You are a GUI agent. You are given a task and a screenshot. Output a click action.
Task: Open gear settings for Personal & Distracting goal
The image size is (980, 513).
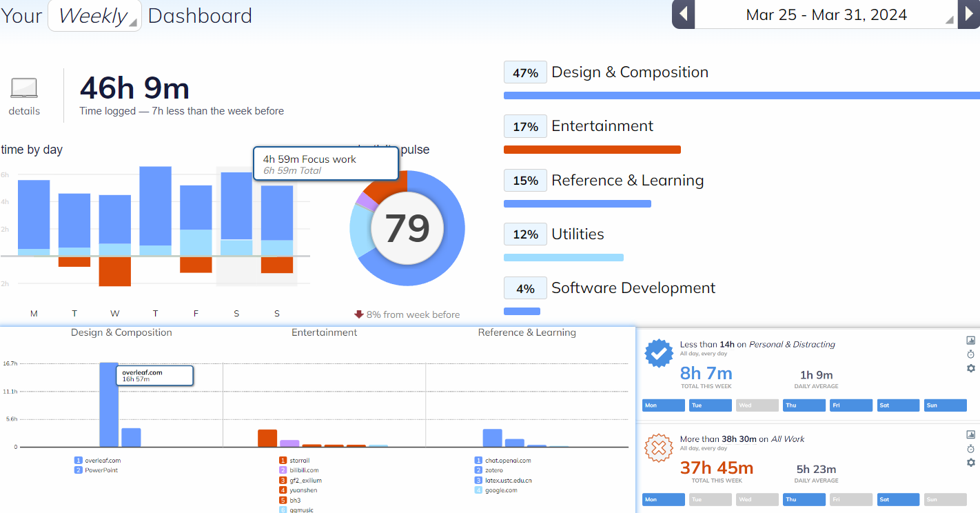click(x=971, y=368)
